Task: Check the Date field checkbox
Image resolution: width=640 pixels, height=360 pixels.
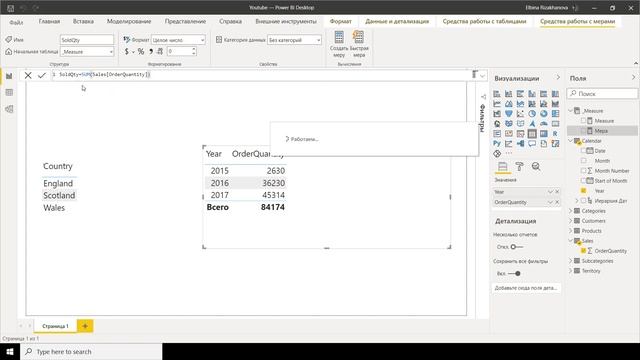Action: coord(583,151)
